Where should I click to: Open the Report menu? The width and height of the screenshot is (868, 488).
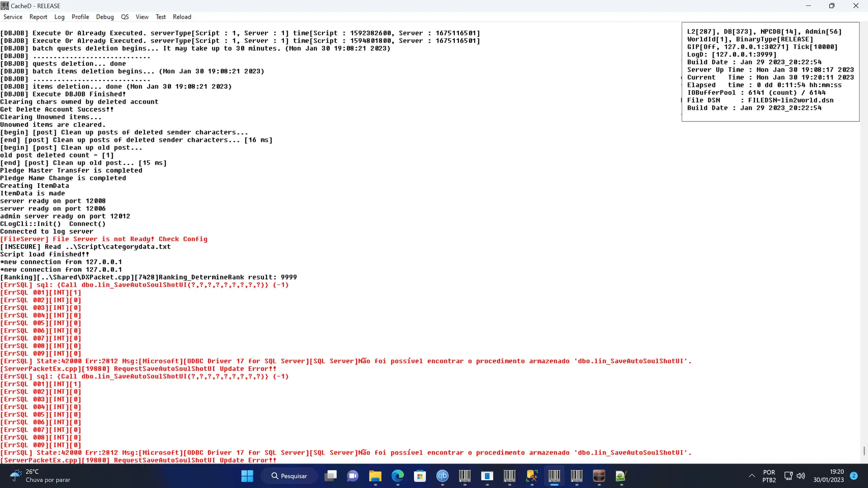38,17
